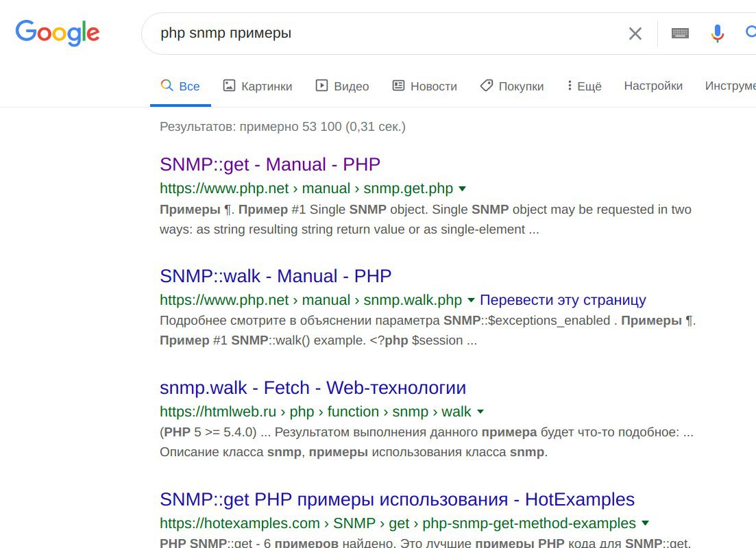The width and height of the screenshot is (756, 548).
Task: Click the image icon beside Картинки
Action: click(229, 86)
